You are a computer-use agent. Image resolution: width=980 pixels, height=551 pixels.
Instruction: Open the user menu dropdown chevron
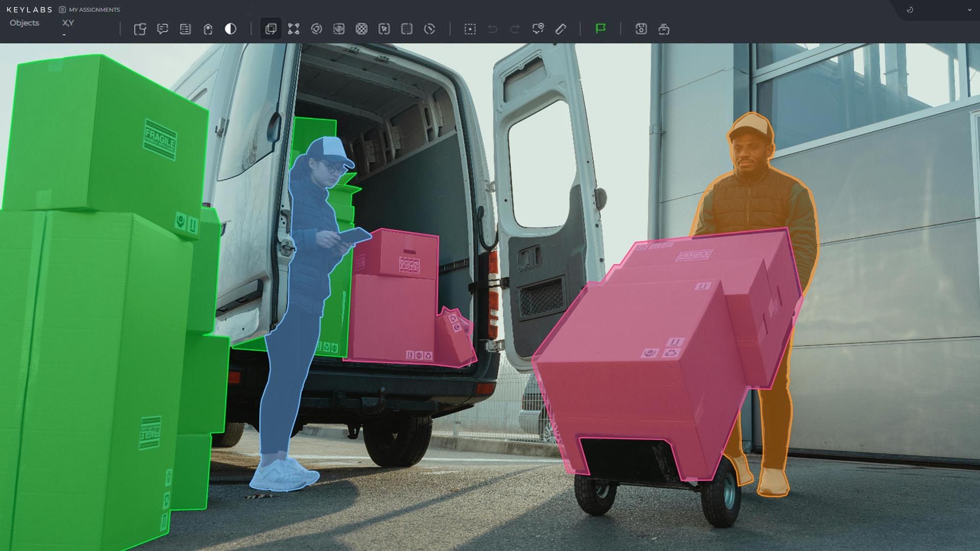[x=969, y=10]
